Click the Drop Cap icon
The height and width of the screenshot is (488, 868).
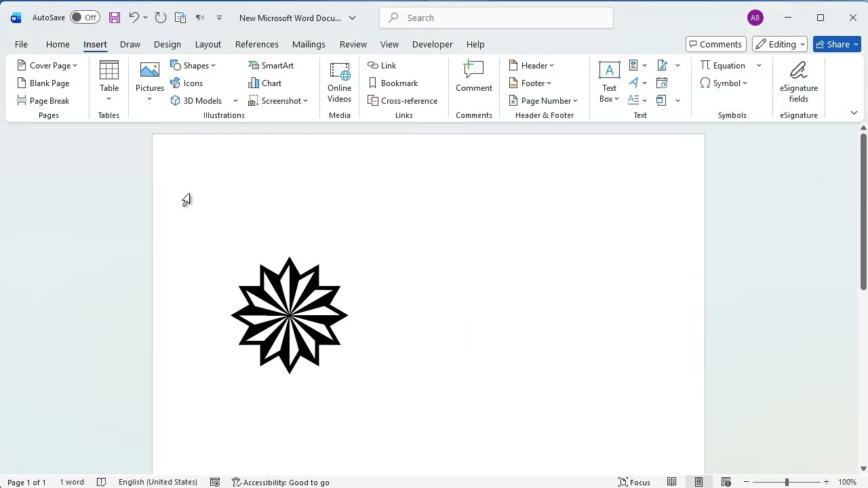coord(633,100)
